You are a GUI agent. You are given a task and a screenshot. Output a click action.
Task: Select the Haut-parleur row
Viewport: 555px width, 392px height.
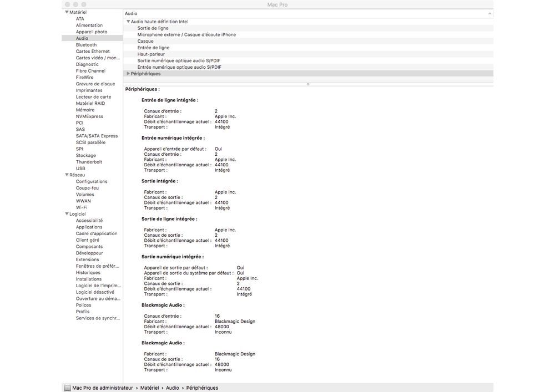coord(308,54)
